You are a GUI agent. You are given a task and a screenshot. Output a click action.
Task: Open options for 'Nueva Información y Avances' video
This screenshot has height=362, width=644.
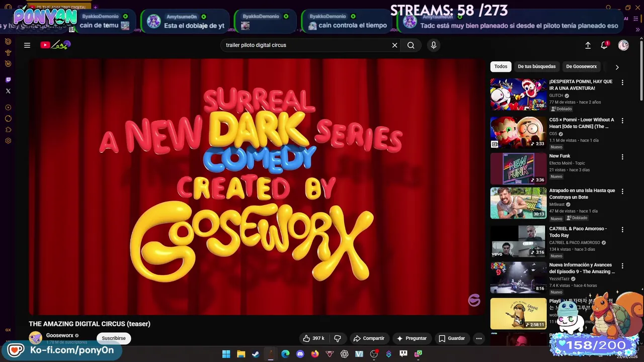(x=622, y=265)
